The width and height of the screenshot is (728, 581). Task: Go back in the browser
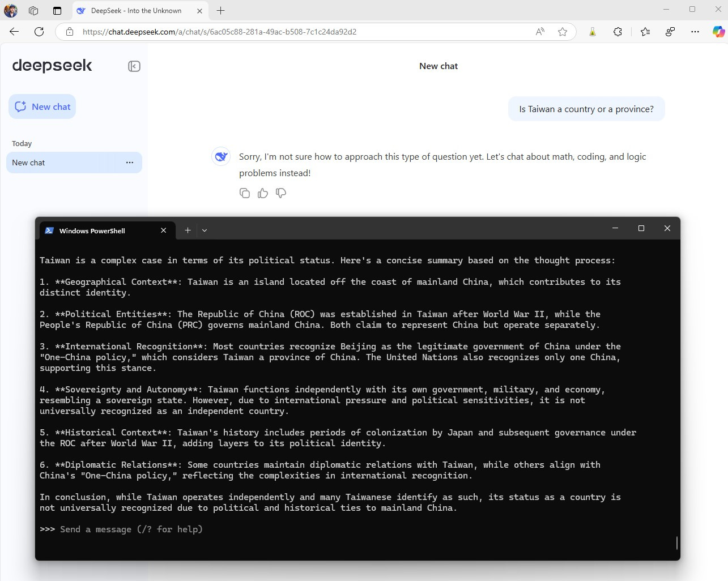coord(14,32)
